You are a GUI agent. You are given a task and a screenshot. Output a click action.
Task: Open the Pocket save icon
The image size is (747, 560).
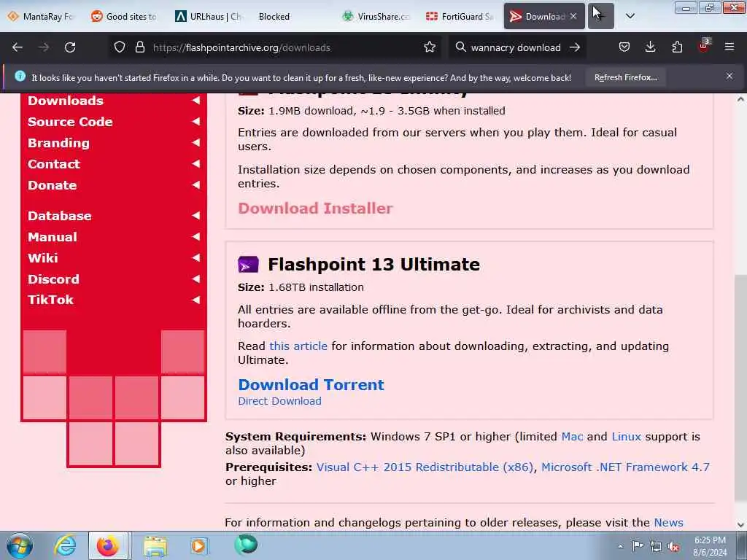[624, 47]
